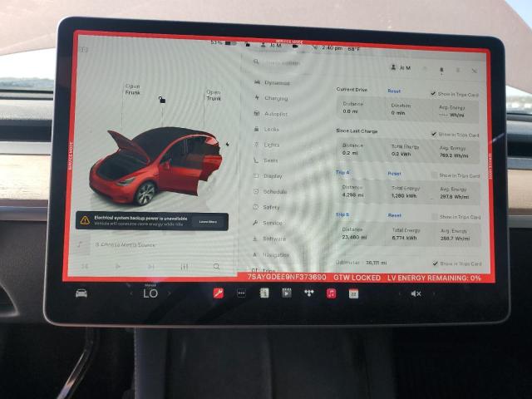This screenshot has width=532, height=399.
Task: Tap the media search magnifier icon
Action: tap(216, 266)
